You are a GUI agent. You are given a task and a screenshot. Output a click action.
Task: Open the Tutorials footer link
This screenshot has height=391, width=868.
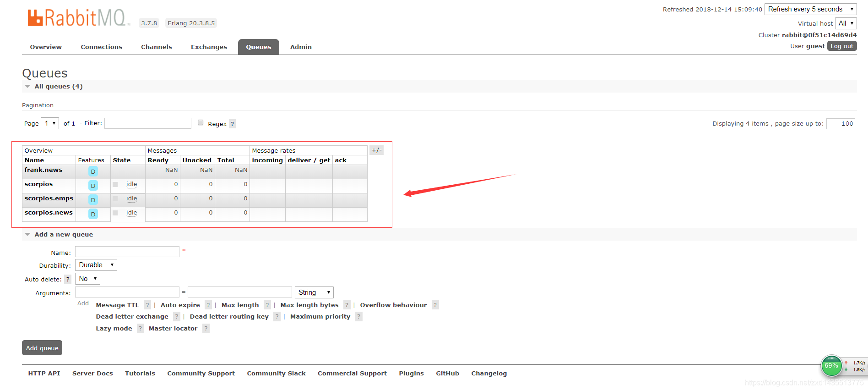coord(140,373)
